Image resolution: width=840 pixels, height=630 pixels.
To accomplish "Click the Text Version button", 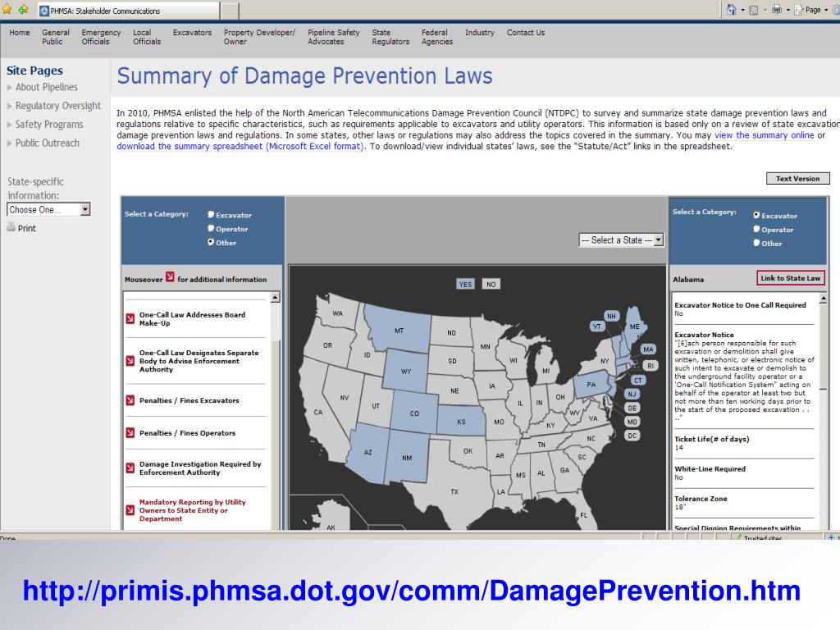I will coord(797,178).
